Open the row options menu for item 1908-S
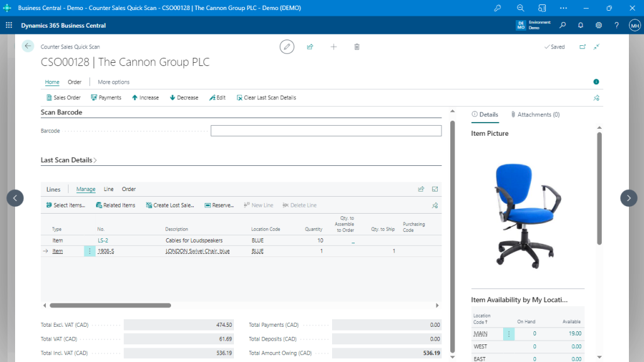The height and width of the screenshot is (362, 644). click(x=89, y=251)
